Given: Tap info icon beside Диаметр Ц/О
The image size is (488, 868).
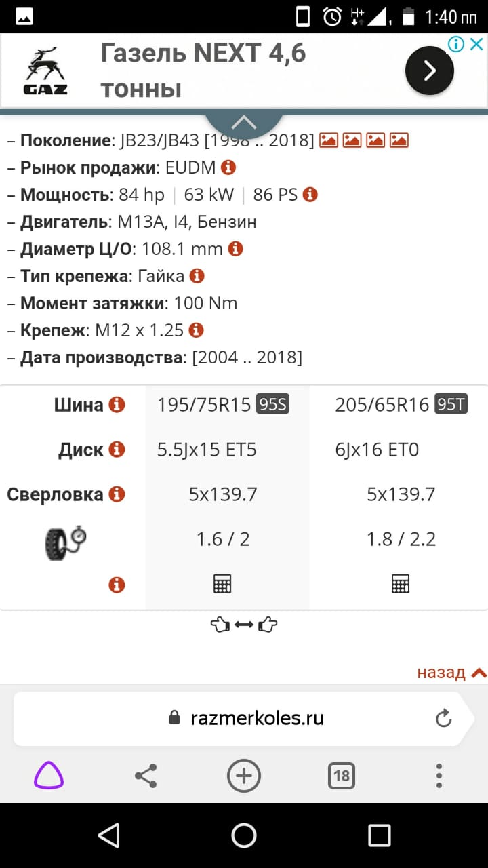Looking at the screenshot, I should coord(235,249).
